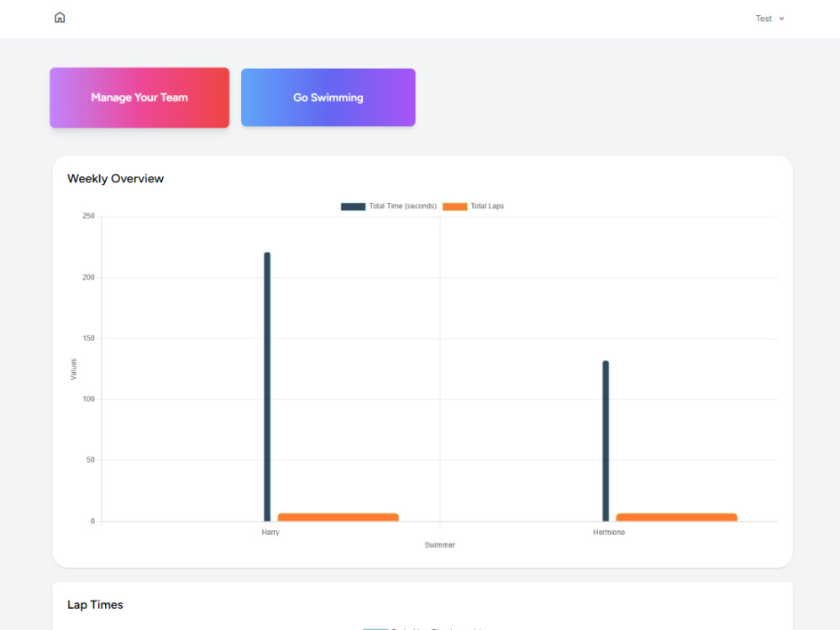Click the 100 y-axis tick label
This screenshot has width=840, height=630.
(x=88, y=399)
